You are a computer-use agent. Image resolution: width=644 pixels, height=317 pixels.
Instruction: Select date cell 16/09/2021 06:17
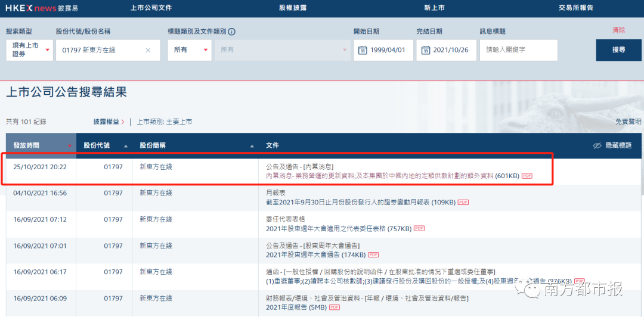tap(40, 272)
